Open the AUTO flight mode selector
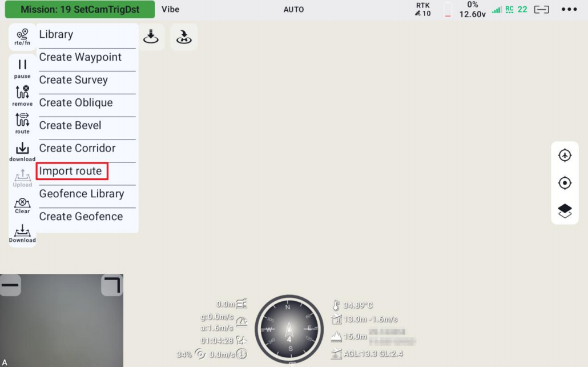 [293, 10]
